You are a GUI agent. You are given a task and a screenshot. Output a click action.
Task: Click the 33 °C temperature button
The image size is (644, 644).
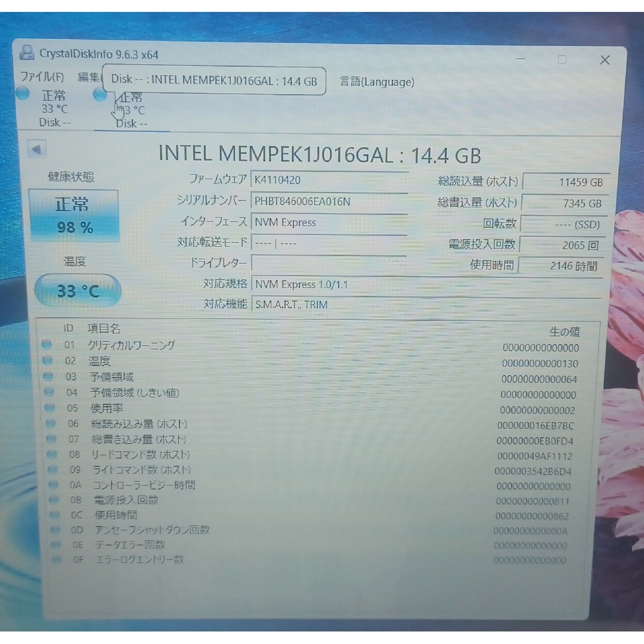[78, 291]
